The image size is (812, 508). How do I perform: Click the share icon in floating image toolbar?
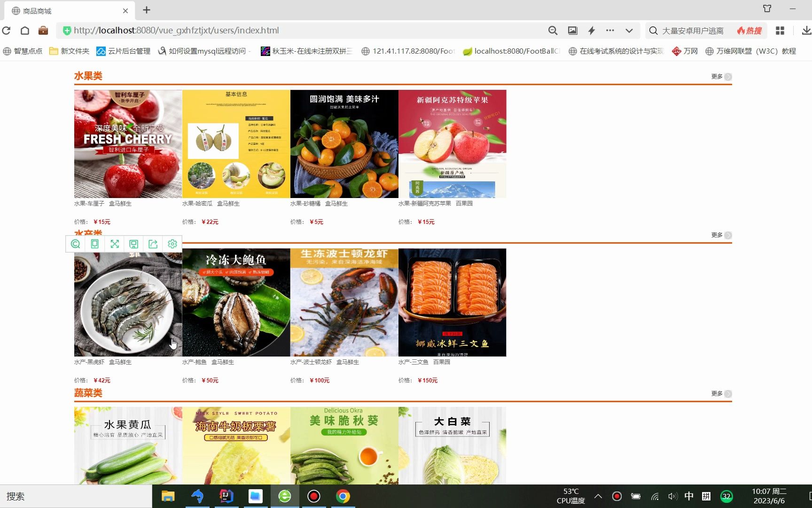click(153, 244)
